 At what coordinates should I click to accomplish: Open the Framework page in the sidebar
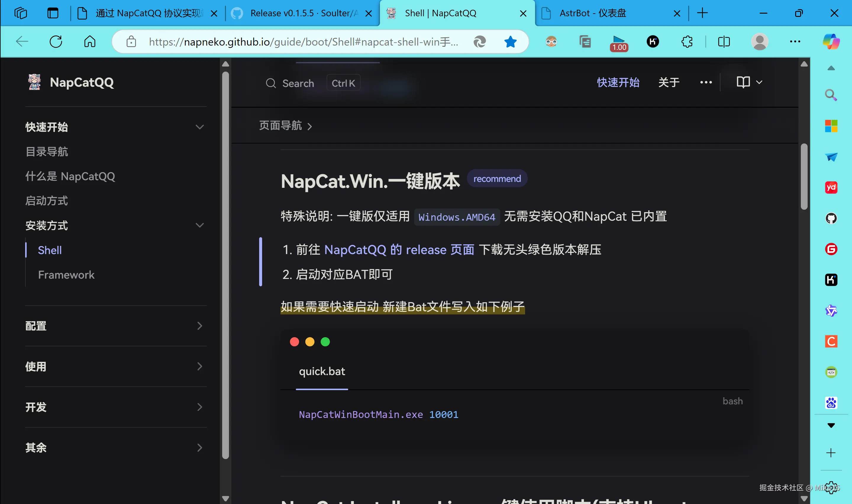(66, 274)
